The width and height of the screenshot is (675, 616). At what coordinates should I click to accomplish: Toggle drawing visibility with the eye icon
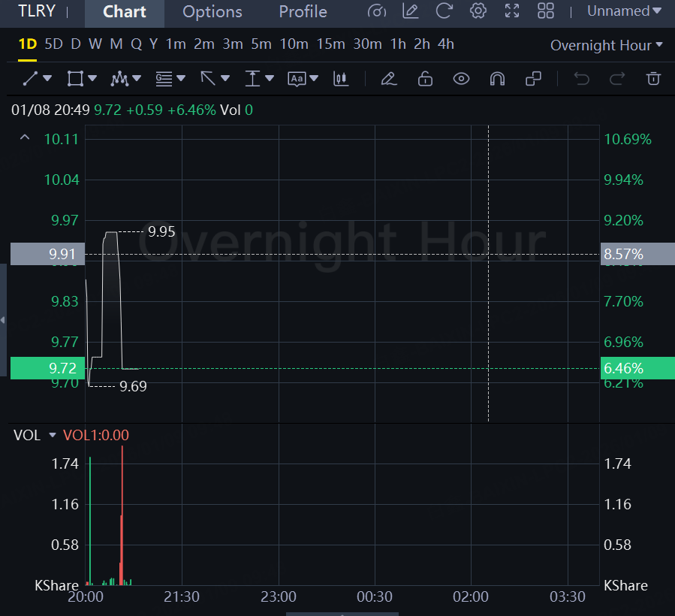tap(461, 78)
